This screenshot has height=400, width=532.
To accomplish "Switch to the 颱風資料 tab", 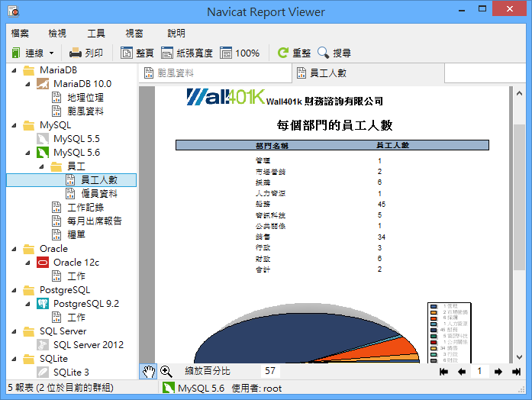I will [x=215, y=73].
